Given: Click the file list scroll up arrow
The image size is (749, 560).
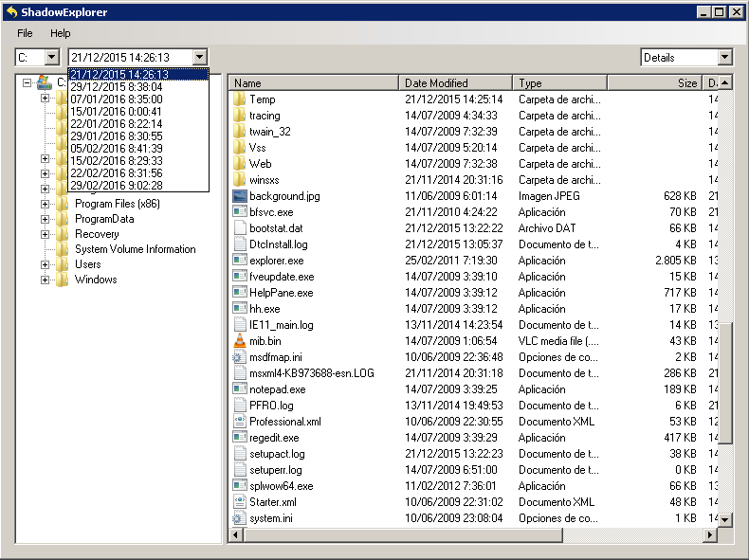Looking at the screenshot, I should point(725,82).
